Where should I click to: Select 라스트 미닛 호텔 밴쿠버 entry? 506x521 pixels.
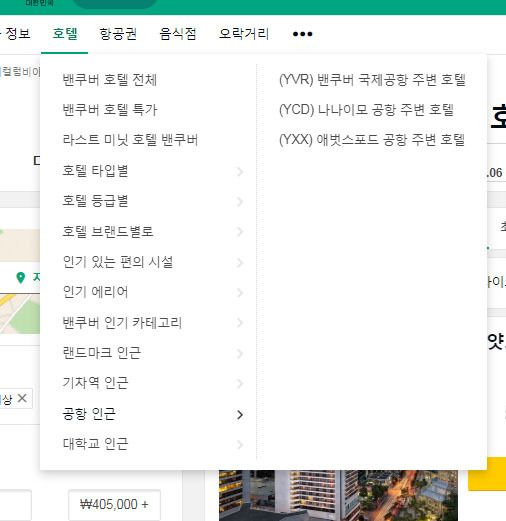(x=130, y=140)
